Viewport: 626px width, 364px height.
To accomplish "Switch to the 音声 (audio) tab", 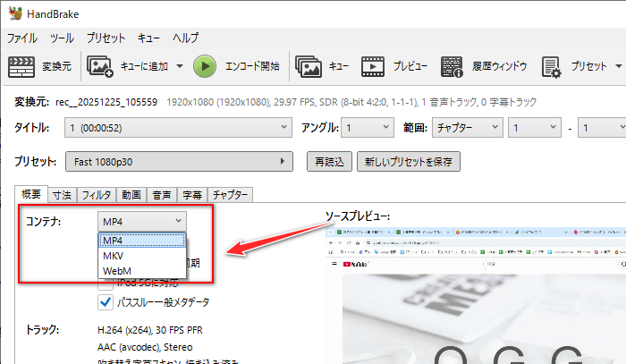I will pos(161,194).
